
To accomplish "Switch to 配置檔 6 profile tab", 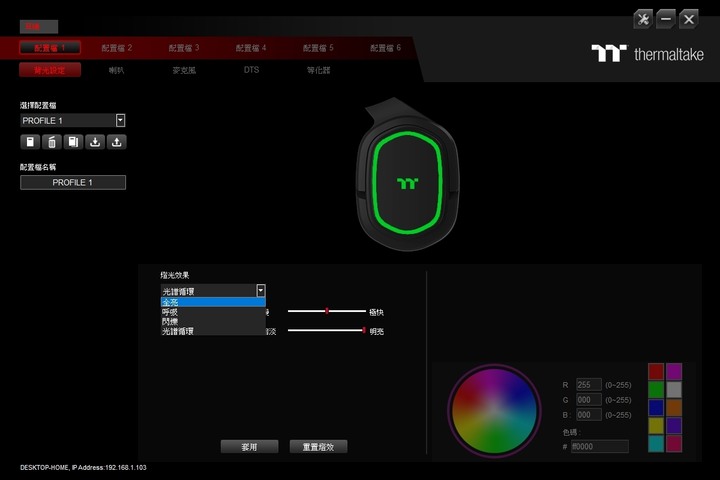I will click(x=385, y=48).
